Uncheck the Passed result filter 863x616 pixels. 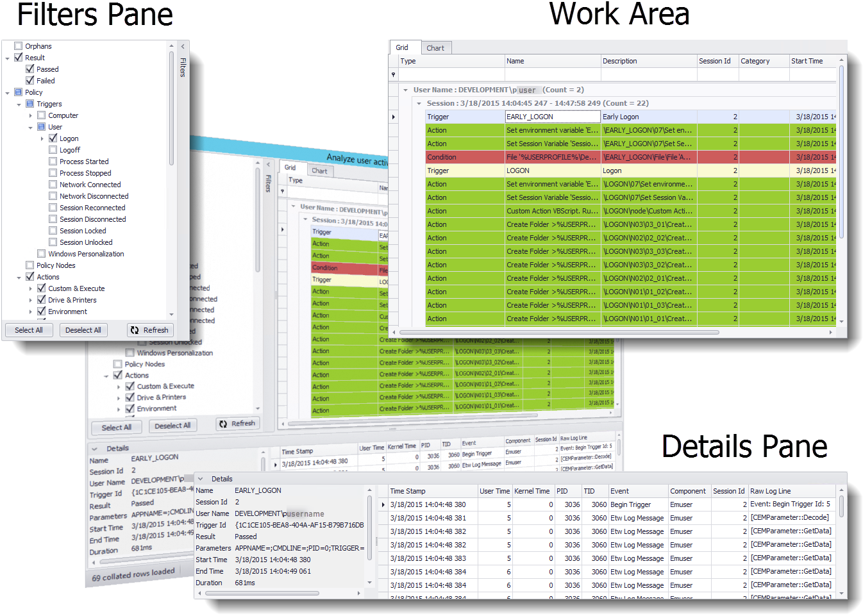pyautogui.click(x=30, y=69)
